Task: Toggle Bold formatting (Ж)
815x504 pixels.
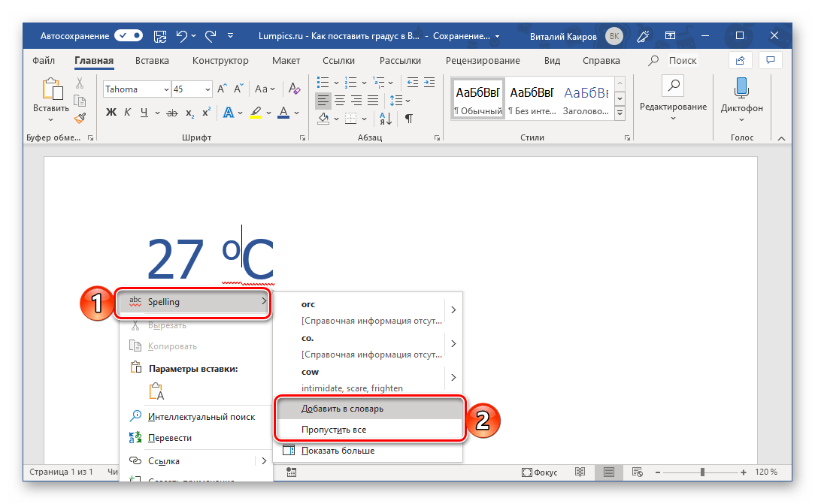Action: (x=111, y=112)
